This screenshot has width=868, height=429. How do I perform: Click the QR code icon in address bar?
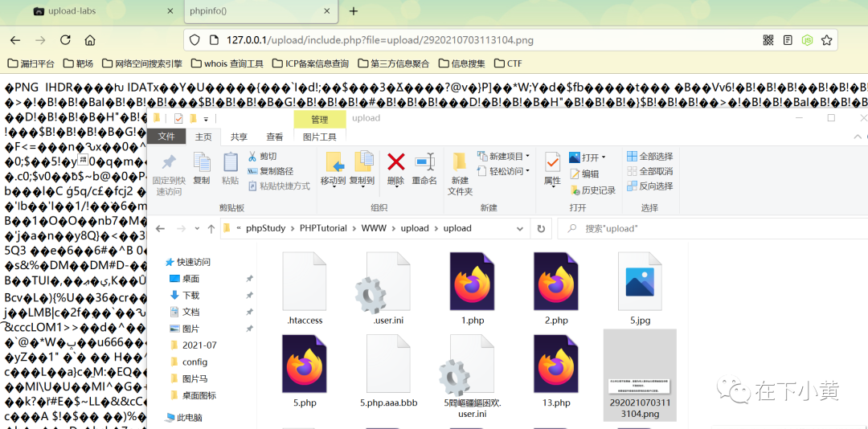click(768, 40)
